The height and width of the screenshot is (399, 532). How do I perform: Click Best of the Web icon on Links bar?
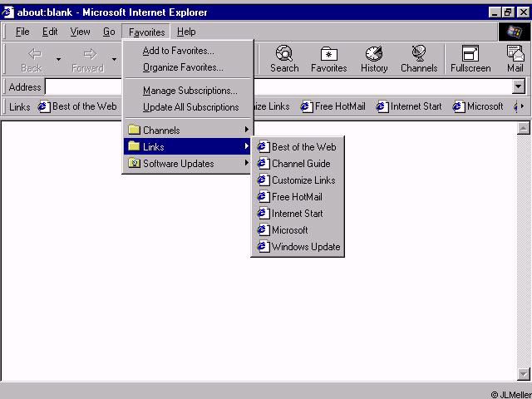coord(44,106)
